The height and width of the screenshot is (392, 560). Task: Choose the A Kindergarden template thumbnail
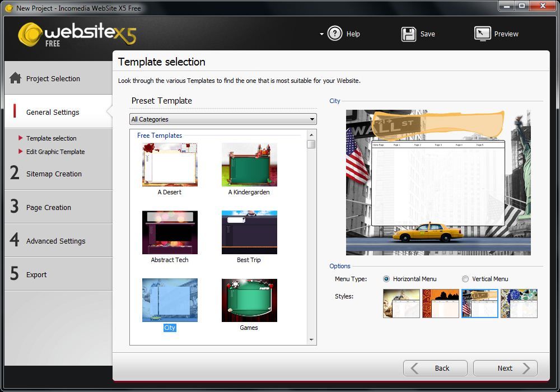tap(249, 165)
